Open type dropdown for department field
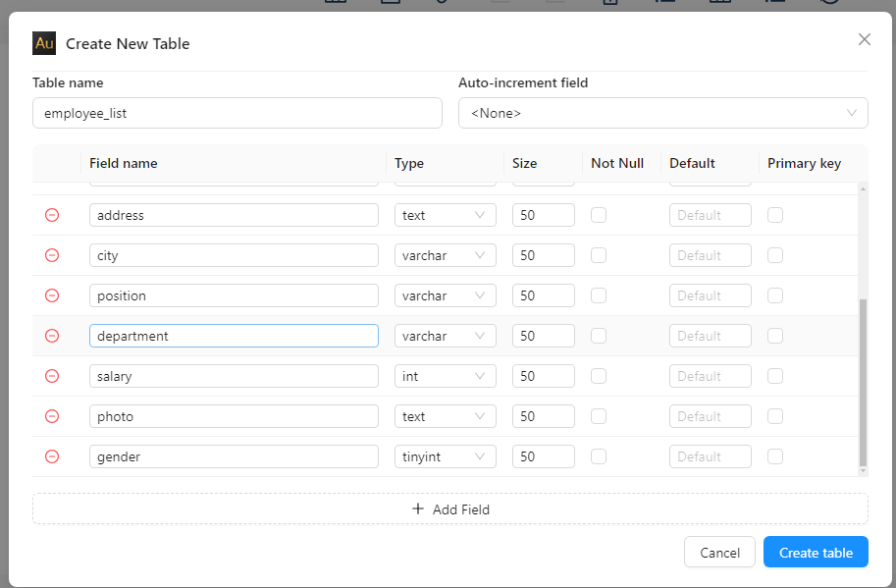 point(446,336)
